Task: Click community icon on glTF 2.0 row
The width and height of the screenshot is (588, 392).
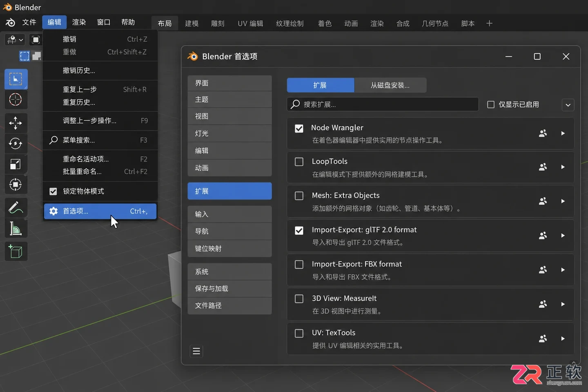Action: point(543,236)
